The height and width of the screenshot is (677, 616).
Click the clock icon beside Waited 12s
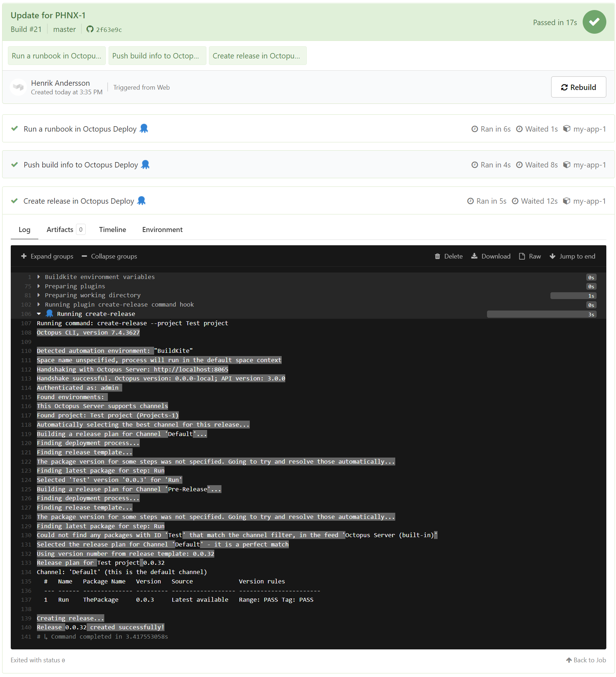click(x=515, y=201)
